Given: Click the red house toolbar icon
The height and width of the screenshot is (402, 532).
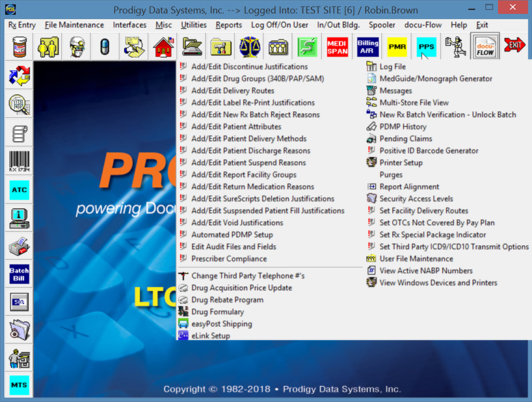Looking at the screenshot, I should pos(163,47).
